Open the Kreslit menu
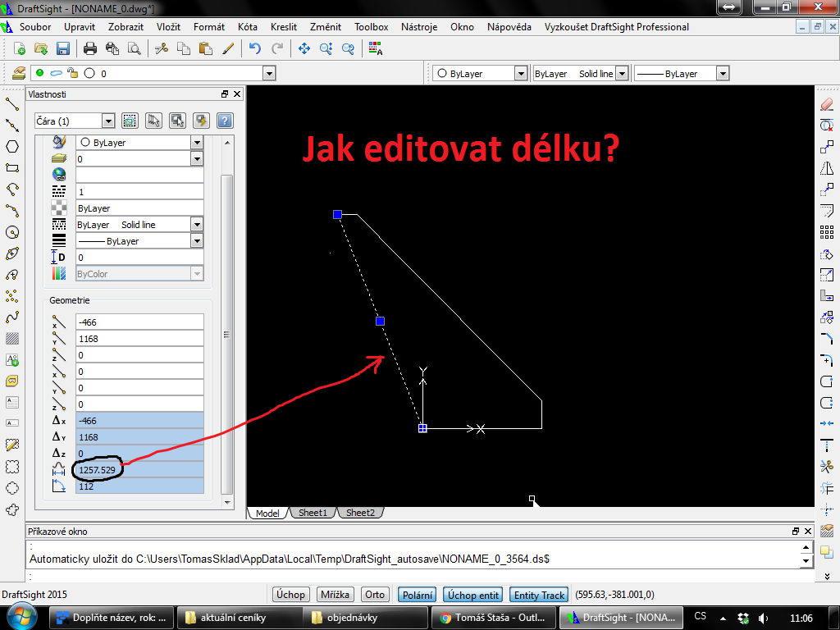This screenshot has width=840, height=630. 284,27
